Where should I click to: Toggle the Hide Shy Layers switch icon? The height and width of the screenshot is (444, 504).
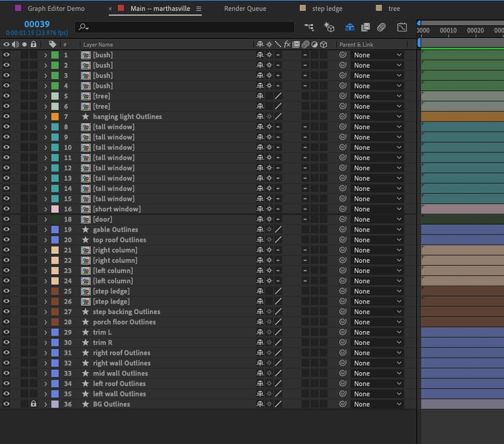pos(350,27)
